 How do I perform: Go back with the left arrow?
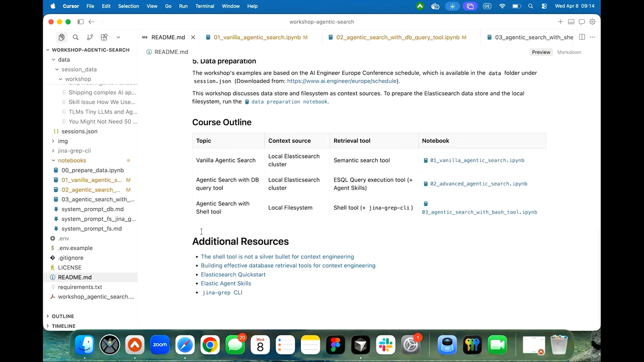click(x=91, y=22)
